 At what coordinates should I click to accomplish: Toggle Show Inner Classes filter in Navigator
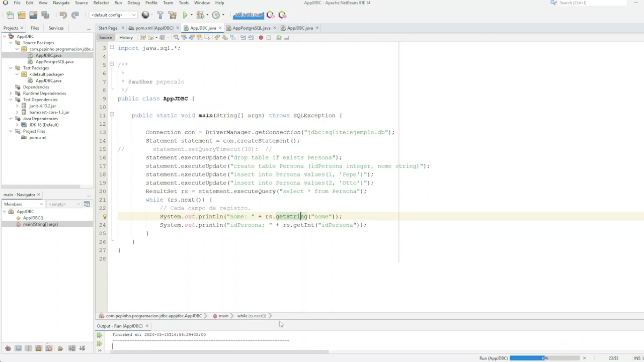click(x=49, y=348)
